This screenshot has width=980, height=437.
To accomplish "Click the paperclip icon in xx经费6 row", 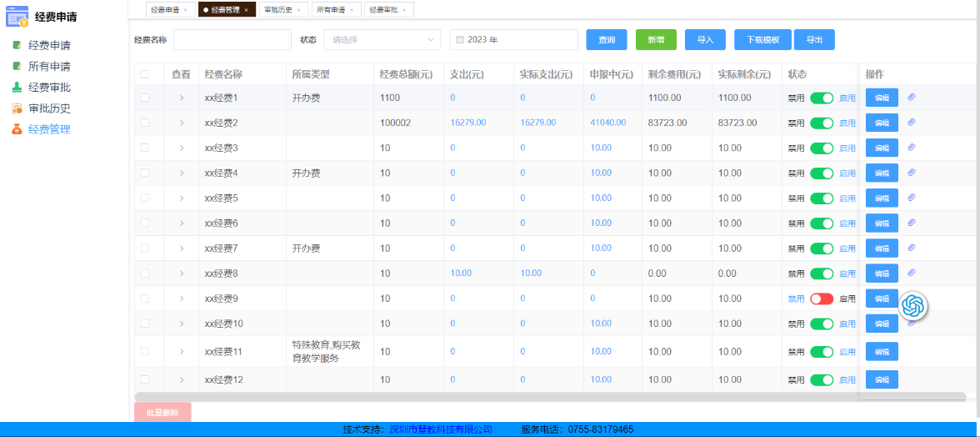I will click(x=912, y=223).
